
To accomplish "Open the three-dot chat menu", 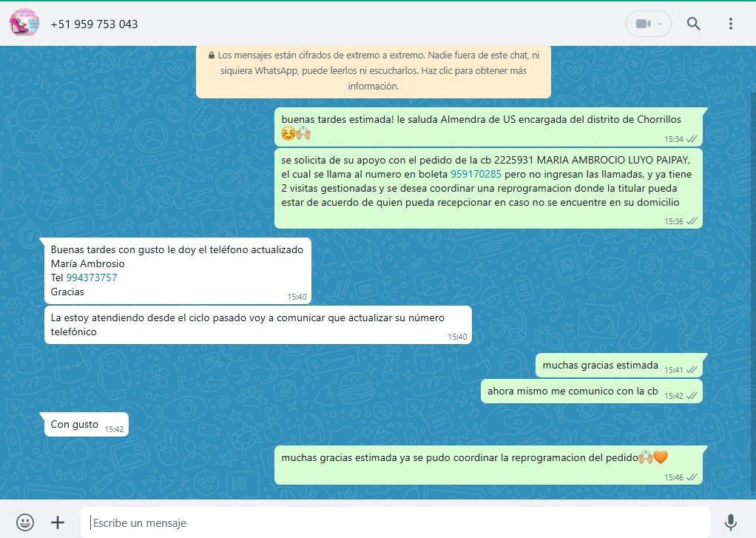I will [730, 24].
